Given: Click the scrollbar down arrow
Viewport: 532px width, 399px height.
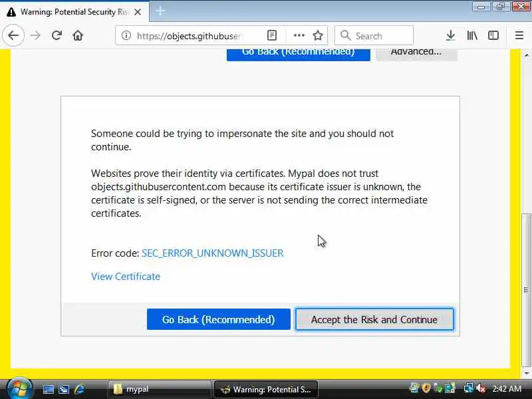Looking at the screenshot, I should coord(526,373).
